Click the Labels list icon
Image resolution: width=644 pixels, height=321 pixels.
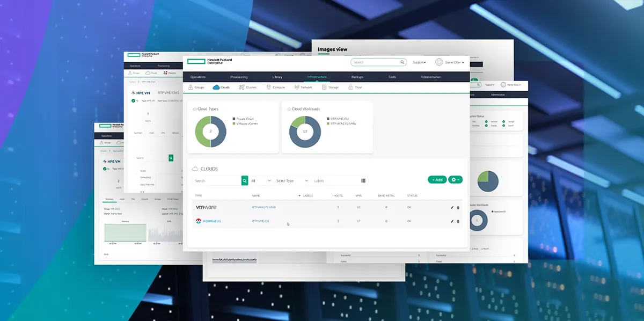[363, 181]
